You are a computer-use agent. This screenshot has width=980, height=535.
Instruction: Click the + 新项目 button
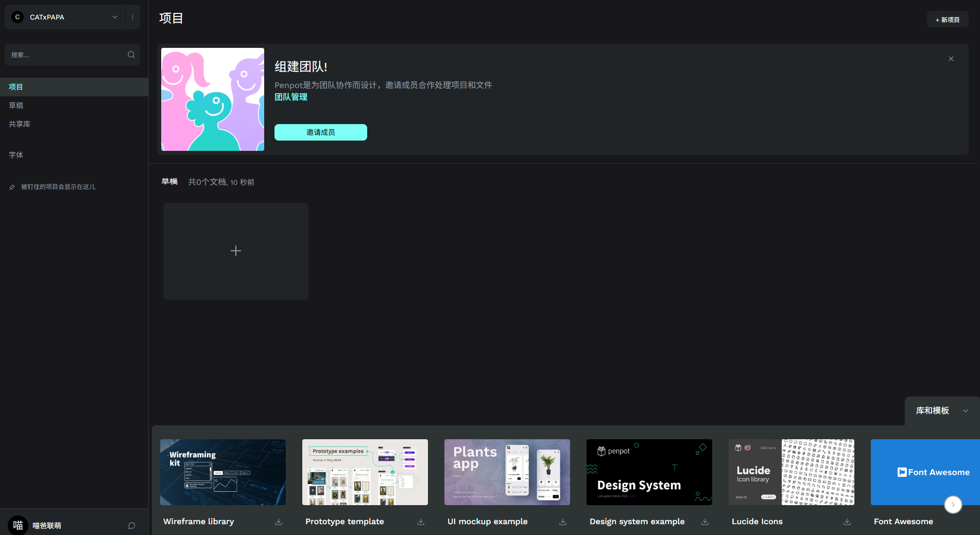tap(948, 20)
